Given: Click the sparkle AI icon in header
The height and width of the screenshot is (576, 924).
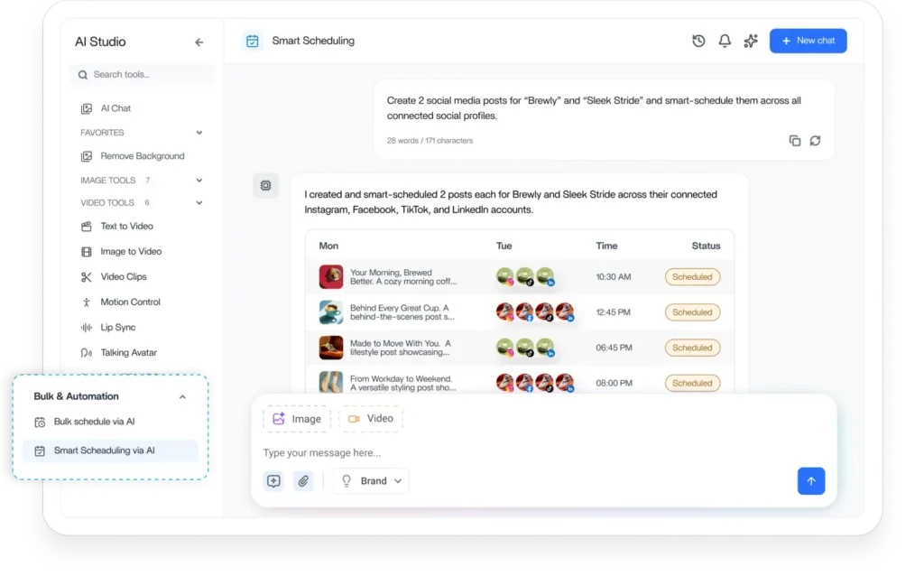Looking at the screenshot, I should [x=750, y=41].
